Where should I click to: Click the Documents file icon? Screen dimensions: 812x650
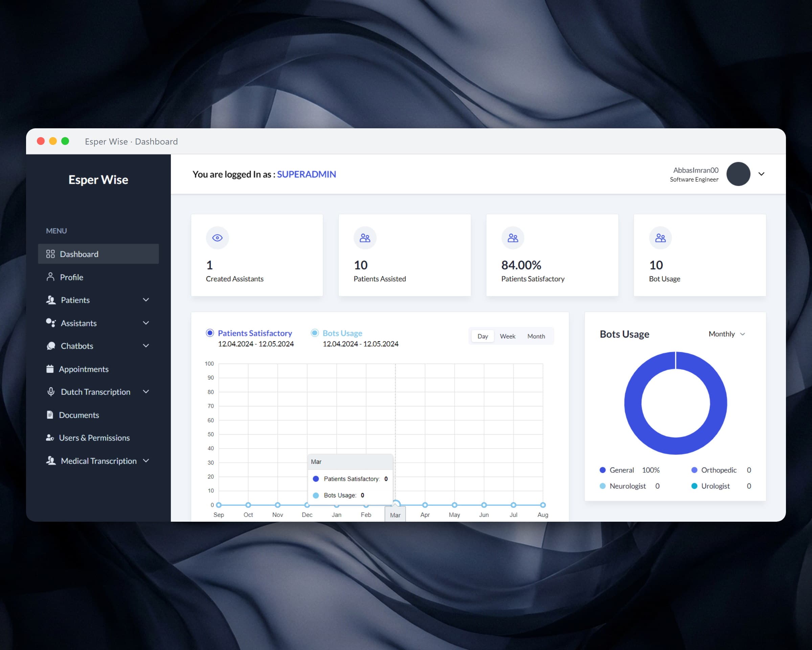(x=50, y=415)
